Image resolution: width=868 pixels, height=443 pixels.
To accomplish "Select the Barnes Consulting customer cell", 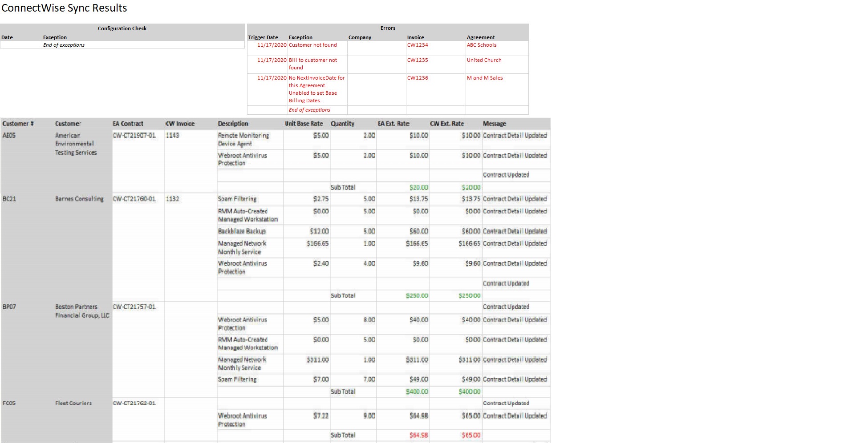I will pyautogui.click(x=79, y=198).
